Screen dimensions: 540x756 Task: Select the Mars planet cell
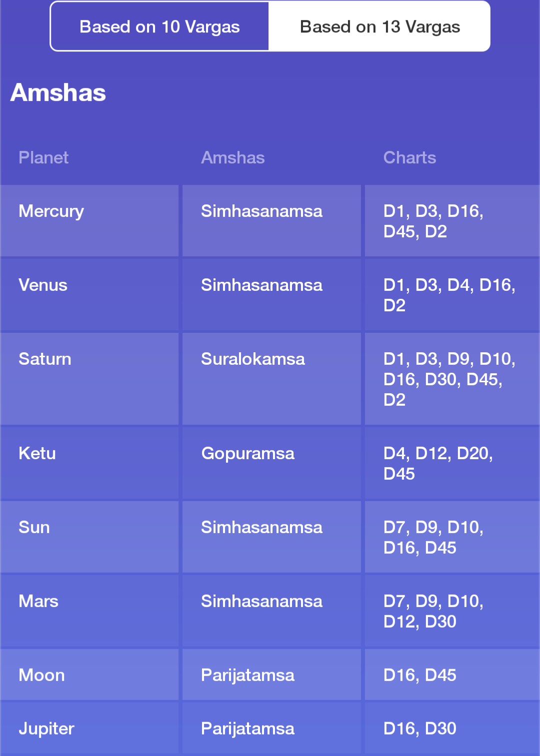(x=89, y=611)
